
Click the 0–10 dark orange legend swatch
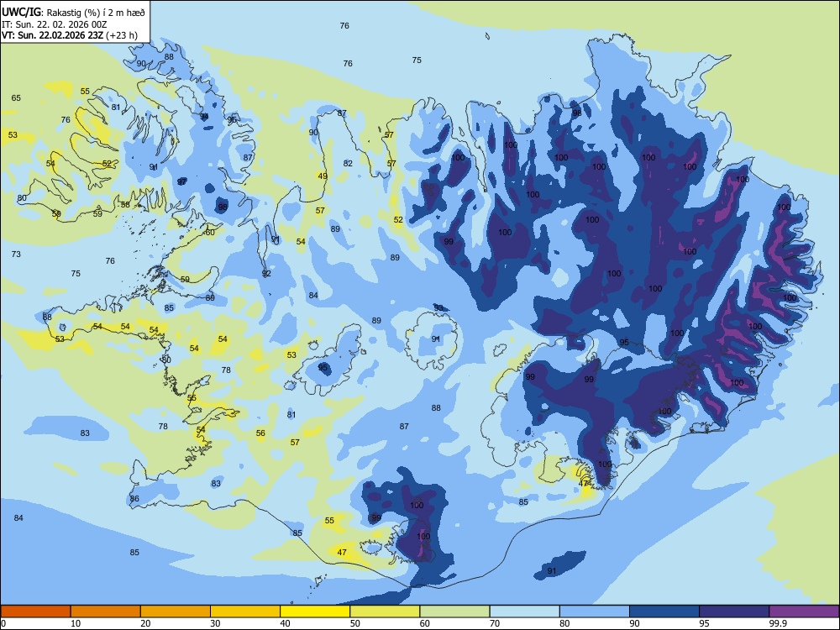point(35,612)
